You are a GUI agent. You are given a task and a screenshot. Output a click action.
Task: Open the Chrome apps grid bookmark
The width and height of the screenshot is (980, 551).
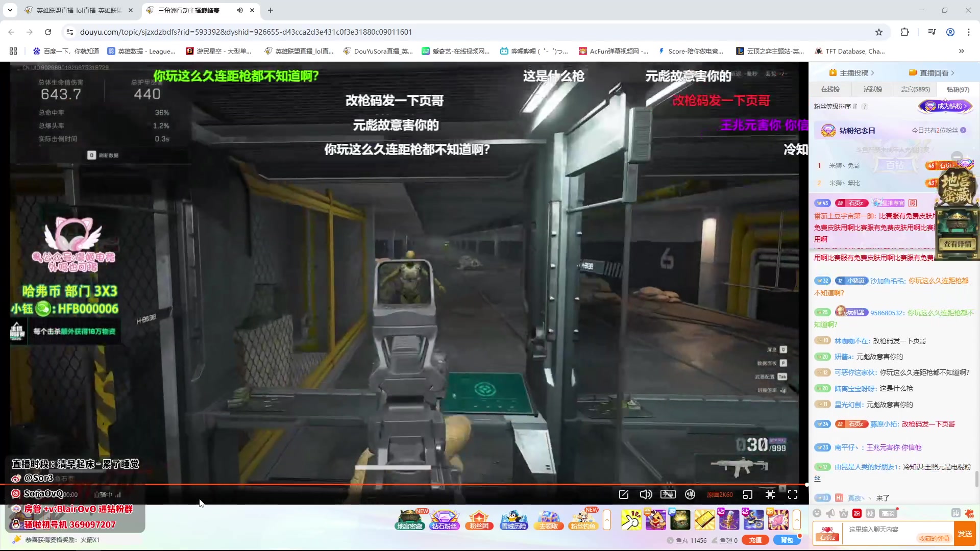(13, 51)
